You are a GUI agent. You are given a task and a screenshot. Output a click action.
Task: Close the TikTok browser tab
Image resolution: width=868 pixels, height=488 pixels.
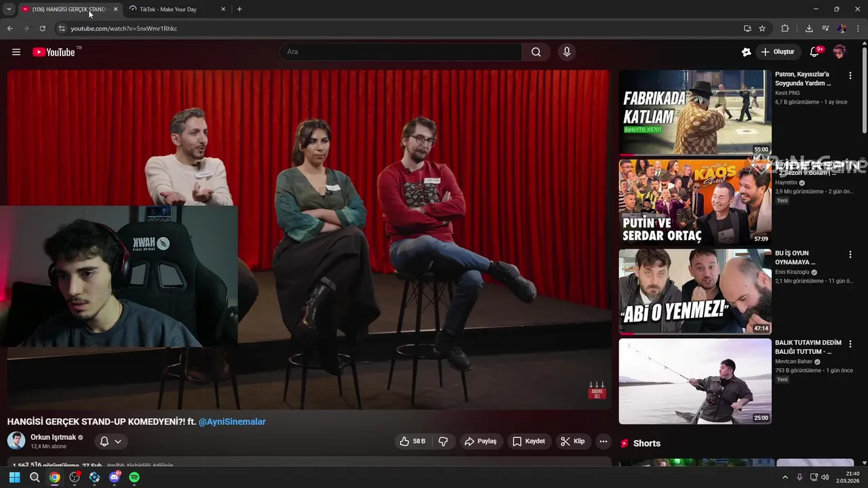pyautogui.click(x=223, y=9)
